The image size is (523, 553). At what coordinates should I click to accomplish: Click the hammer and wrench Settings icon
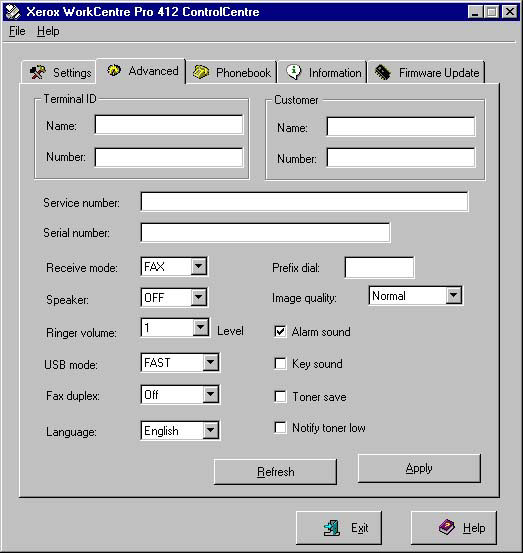(37, 72)
